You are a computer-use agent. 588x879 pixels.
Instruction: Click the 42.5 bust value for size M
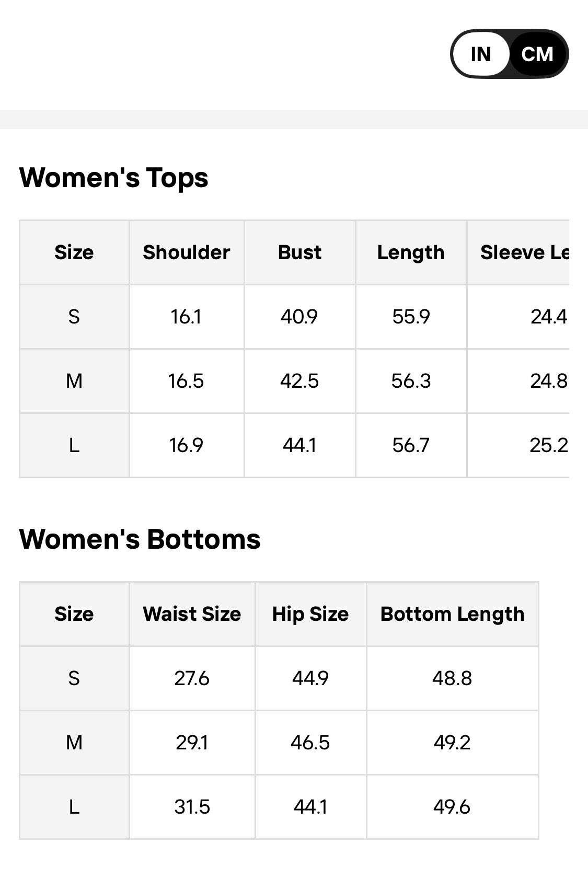pyautogui.click(x=299, y=381)
